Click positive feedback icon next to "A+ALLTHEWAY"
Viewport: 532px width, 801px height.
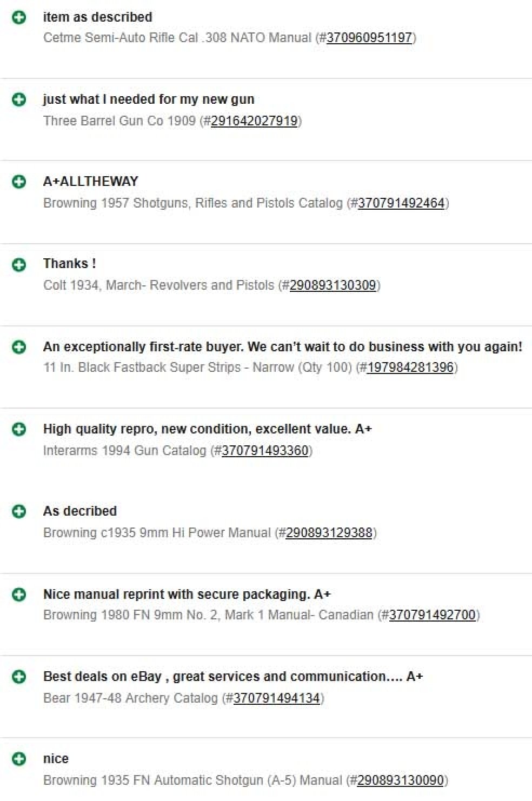point(19,182)
